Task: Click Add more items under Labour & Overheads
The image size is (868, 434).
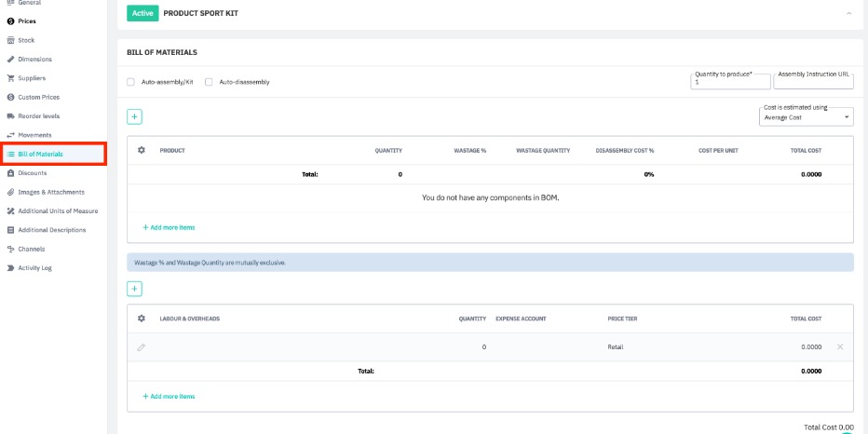Action: tap(169, 396)
